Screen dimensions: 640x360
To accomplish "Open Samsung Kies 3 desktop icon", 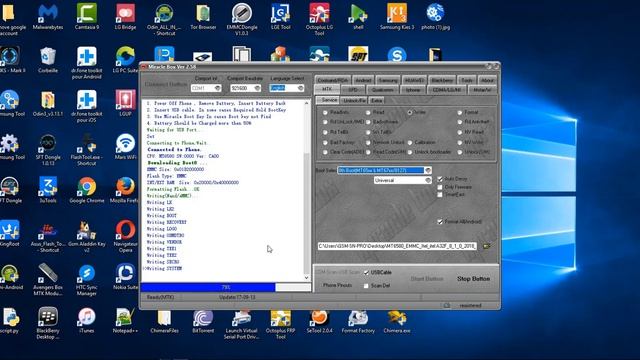I will [x=397, y=17].
